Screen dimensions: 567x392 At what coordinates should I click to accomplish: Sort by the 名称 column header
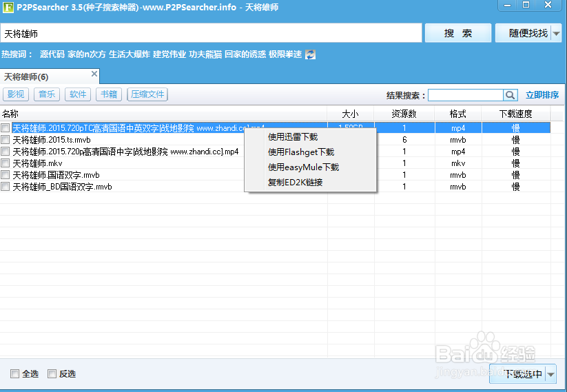[163, 114]
